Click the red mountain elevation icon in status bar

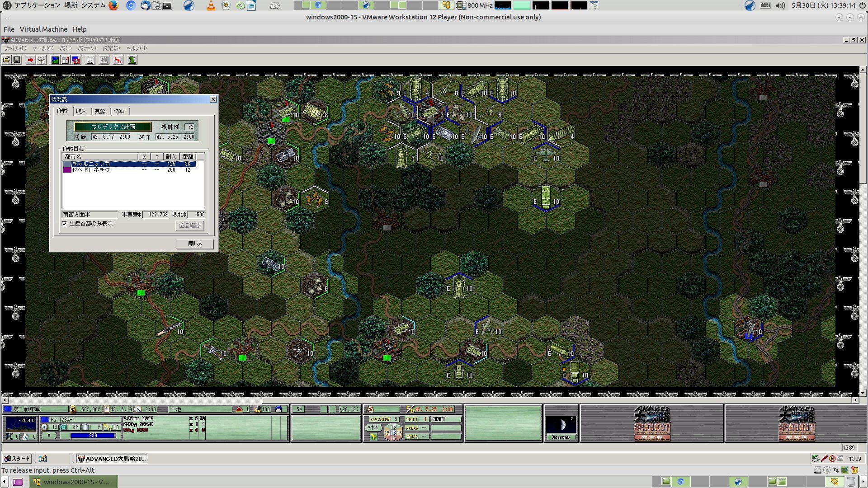pos(239,409)
